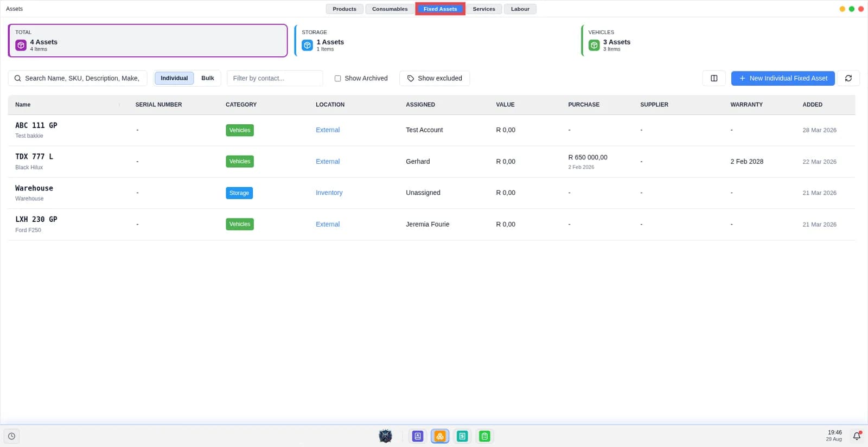This screenshot has height=447, width=868.
Task: Click the purple cube icon in Total card
Action: click(21, 46)
